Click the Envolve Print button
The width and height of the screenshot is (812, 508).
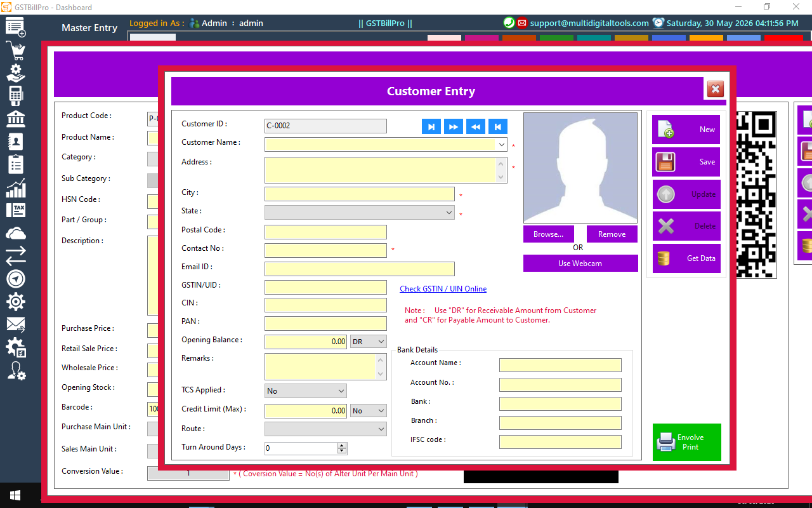click(x=687, y=442)
